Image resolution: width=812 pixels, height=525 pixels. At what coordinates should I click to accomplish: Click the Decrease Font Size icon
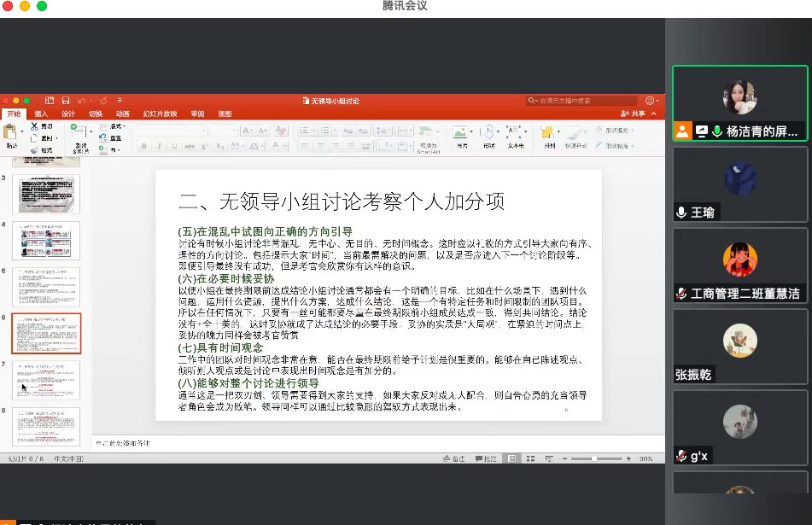point(263,131)
